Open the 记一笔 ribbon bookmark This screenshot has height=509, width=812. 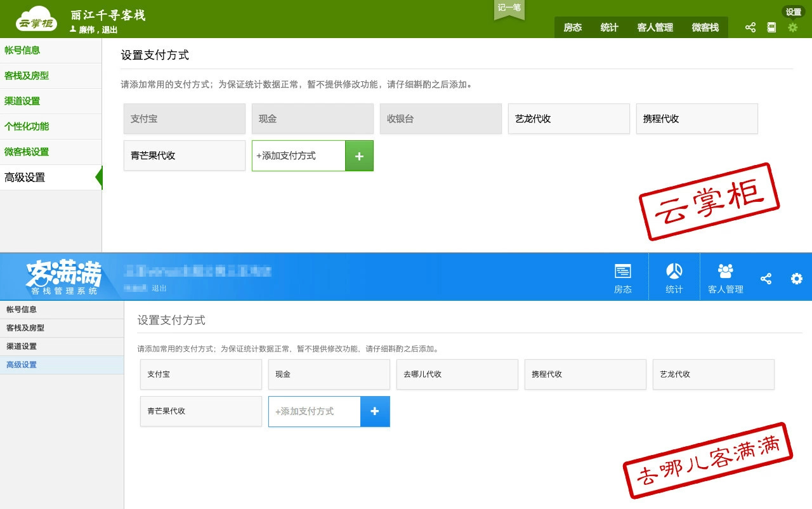(x=509, y=10)
